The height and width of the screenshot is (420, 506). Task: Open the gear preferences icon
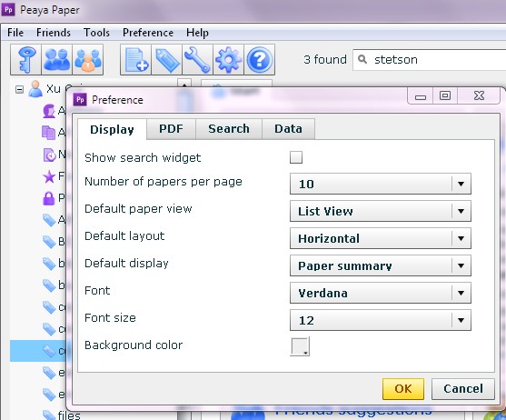tap(229, 60)
